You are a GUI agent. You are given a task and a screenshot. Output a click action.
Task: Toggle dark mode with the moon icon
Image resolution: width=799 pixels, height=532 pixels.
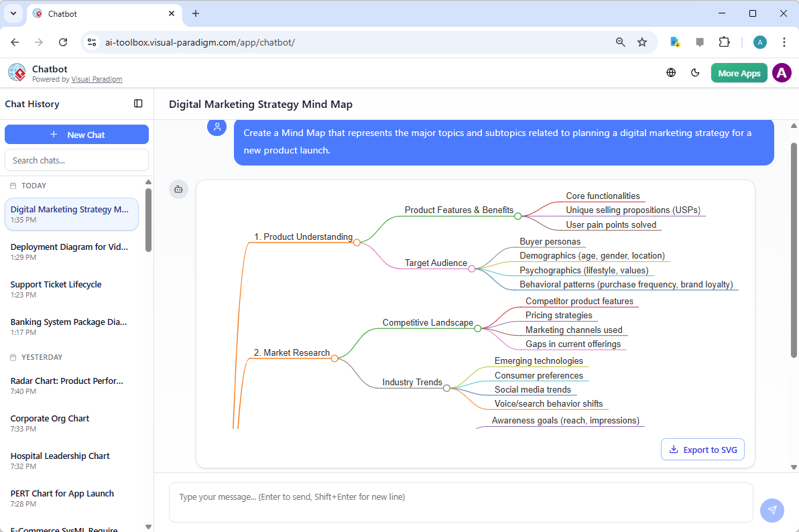tap(695, 72)
